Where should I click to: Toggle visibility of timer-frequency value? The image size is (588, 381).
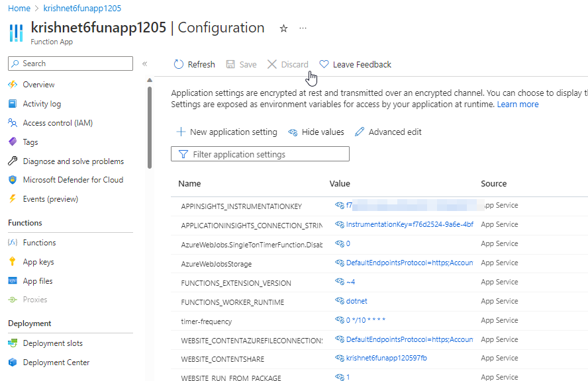[340, 320]
